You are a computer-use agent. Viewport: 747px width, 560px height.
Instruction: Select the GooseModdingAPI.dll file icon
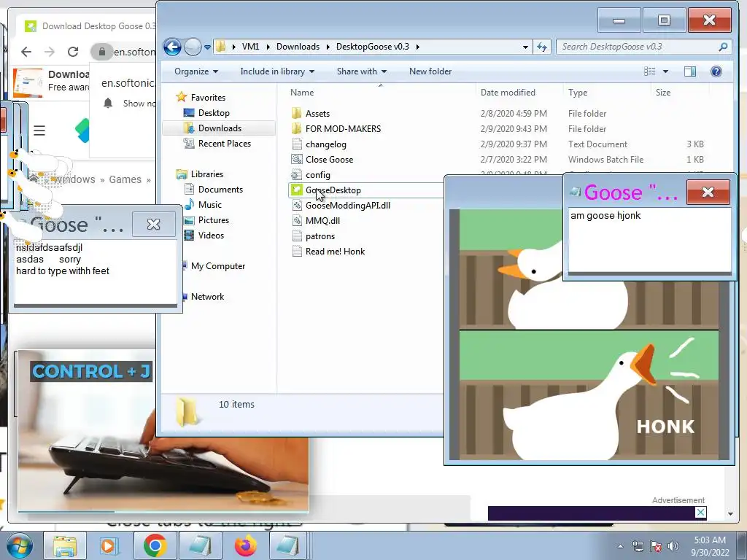pos(297,205)
